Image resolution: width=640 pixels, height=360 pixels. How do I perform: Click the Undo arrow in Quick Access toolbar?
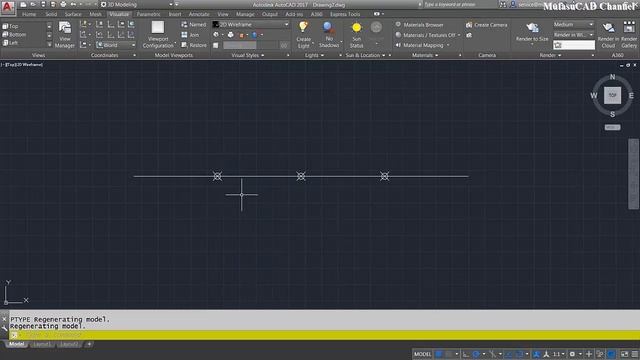coord(73,4)
